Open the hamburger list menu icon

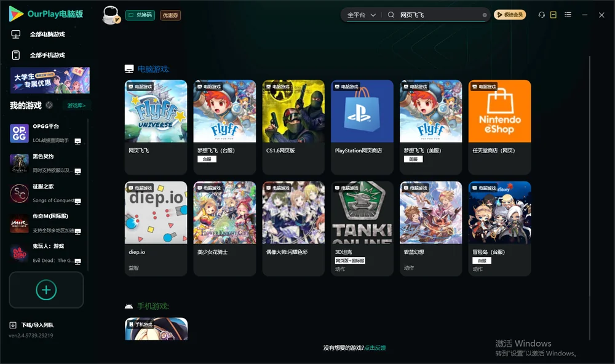[568, 15]
